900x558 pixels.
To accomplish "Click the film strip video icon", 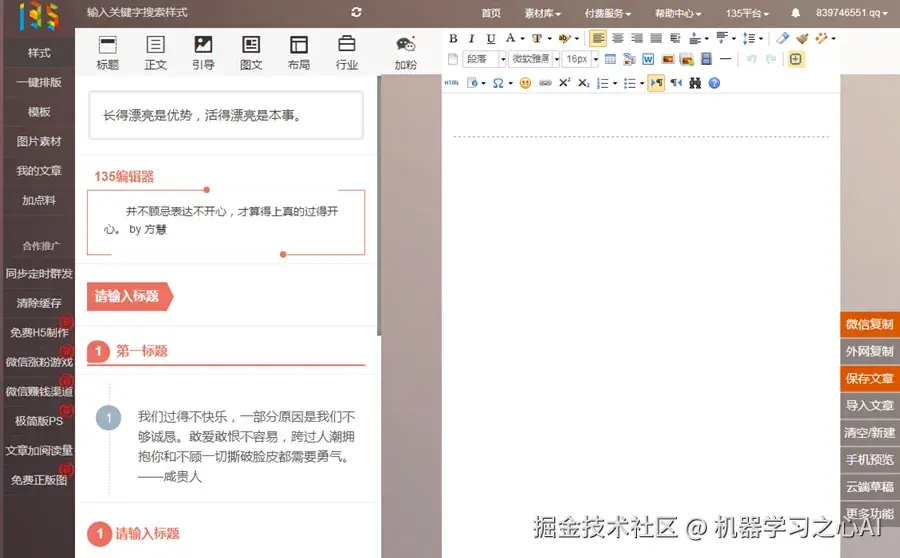I will click(x=706, y=59).
